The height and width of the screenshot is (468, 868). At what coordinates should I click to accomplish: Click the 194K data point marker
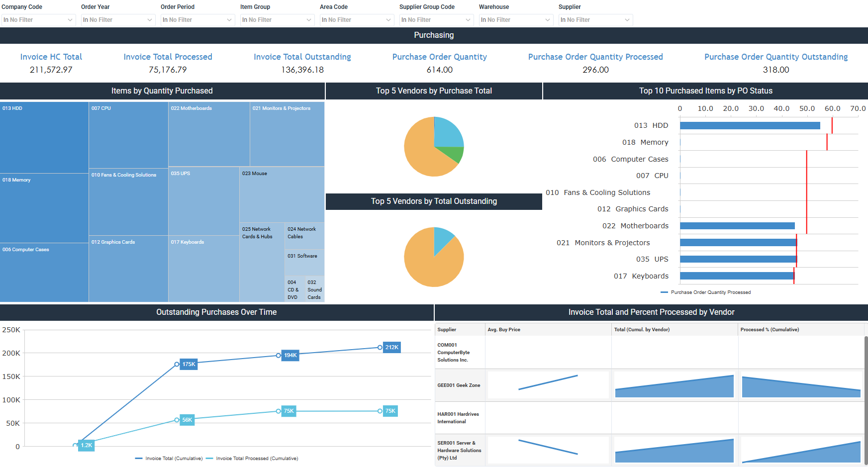coord(279,356)
